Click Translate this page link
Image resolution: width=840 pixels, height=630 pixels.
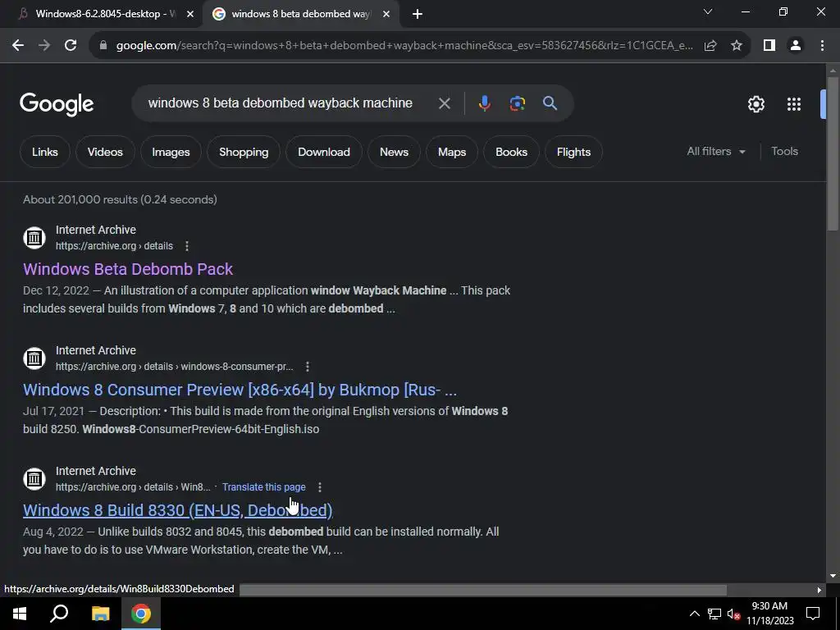264,487
